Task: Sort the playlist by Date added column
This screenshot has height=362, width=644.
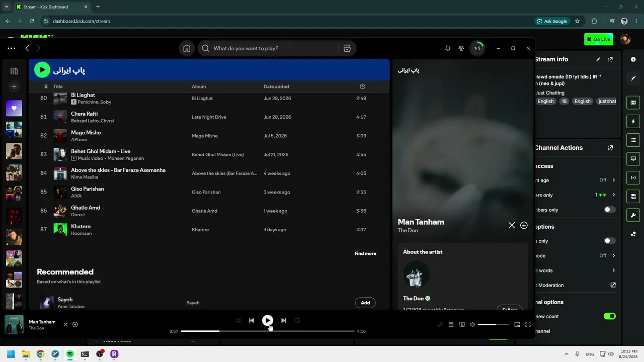Action: [x=276, y=86]
